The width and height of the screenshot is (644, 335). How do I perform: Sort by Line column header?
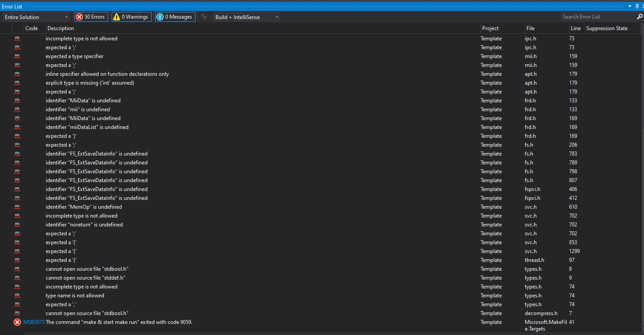(x=577, y=28)
